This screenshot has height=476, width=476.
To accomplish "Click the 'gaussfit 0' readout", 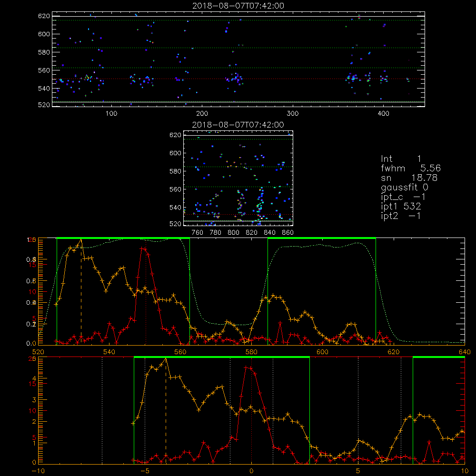I will (x=405, y=188).
